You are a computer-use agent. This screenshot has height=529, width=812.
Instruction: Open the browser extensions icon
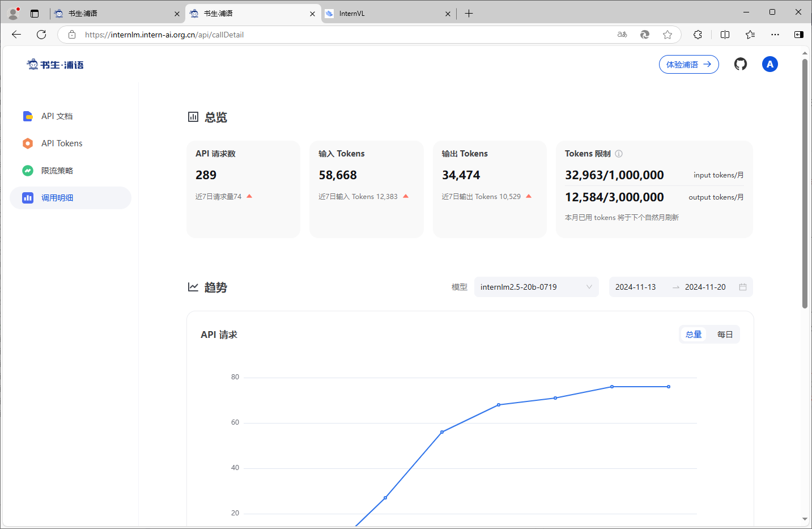tap(698, 35)
